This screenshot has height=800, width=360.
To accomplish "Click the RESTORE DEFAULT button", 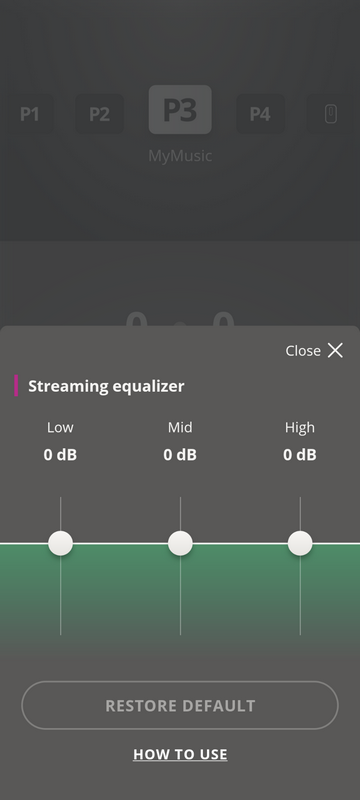I will click(180, 705).
